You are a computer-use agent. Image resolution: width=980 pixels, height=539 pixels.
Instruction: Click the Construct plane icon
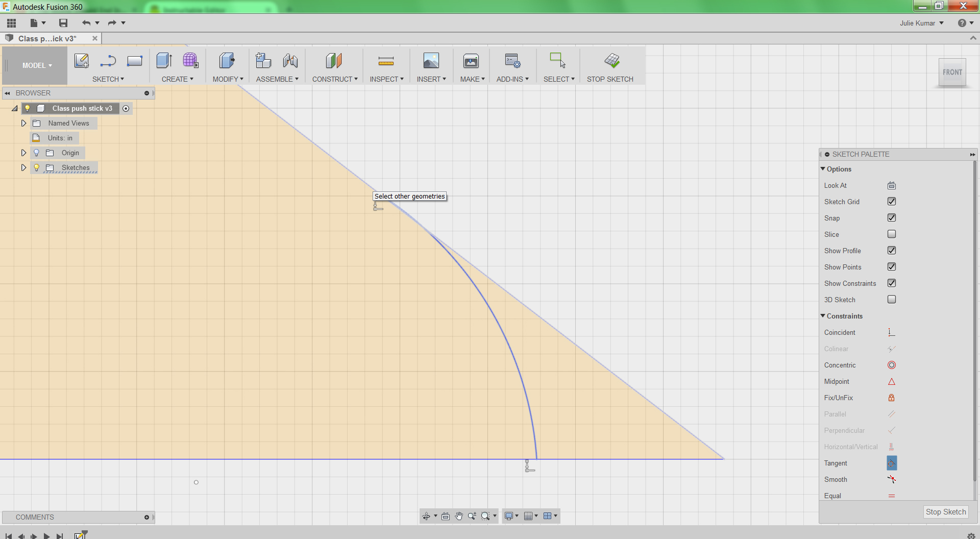(334, 61)
